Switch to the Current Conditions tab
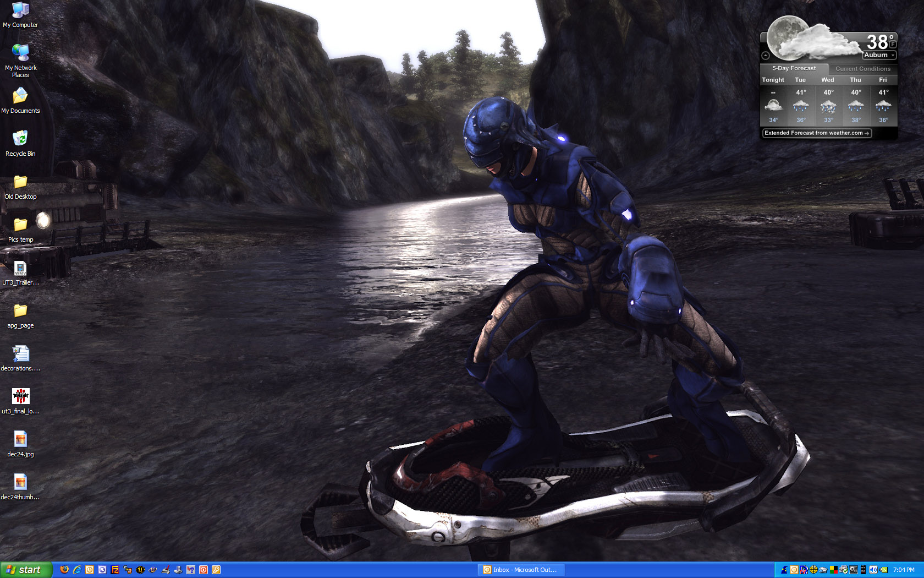 [x=863, y=69]
